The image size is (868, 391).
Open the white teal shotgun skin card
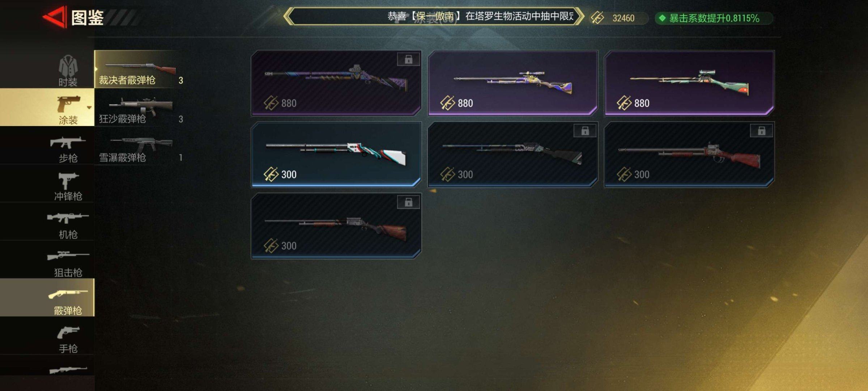click(336, 154)
